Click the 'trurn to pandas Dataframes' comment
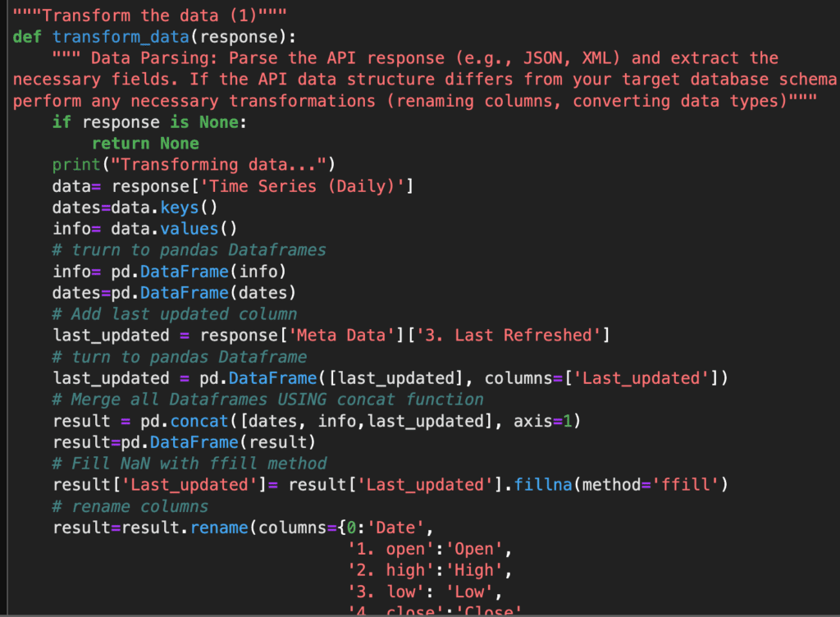Viewport: 840px width, 617px height. click(x=189, y=250)
